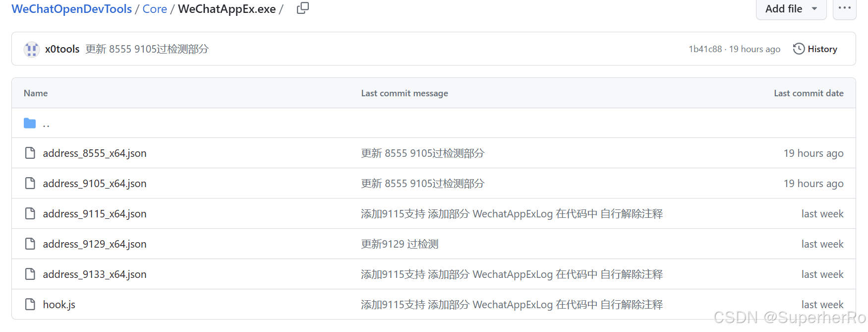Open the three-dot more options menu
Screen dimensions: 868x332
point(845,8)
